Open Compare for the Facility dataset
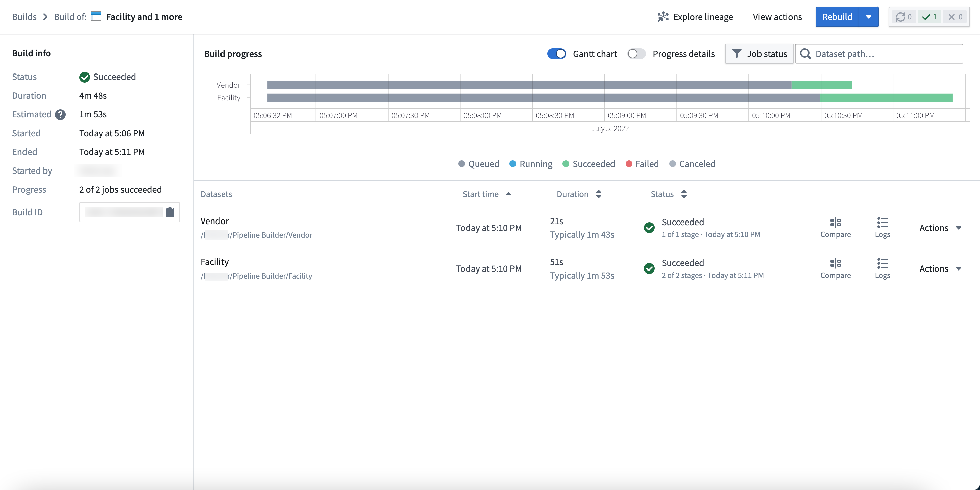The height and width of the screenshot is (490, 980). tap(835, 268)
